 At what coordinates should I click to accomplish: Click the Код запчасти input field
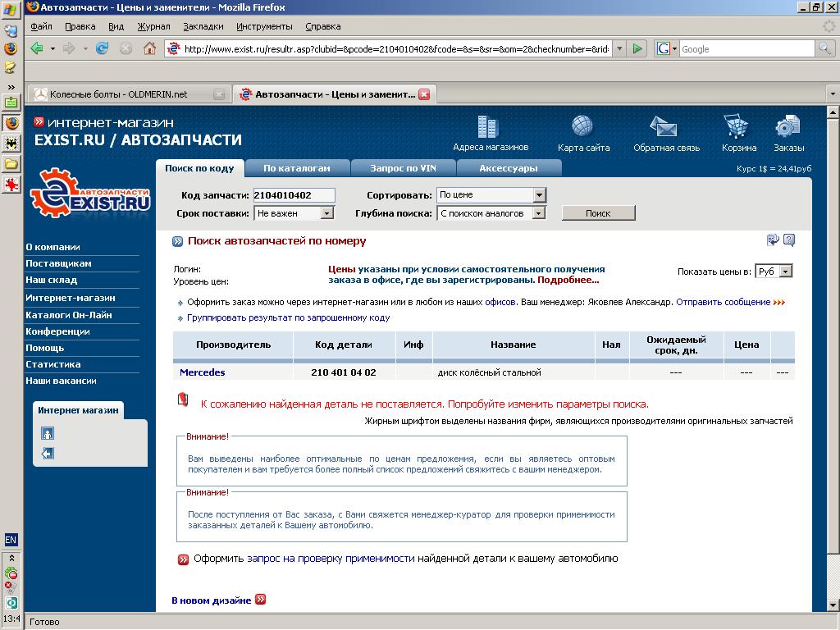pos(294,195)
